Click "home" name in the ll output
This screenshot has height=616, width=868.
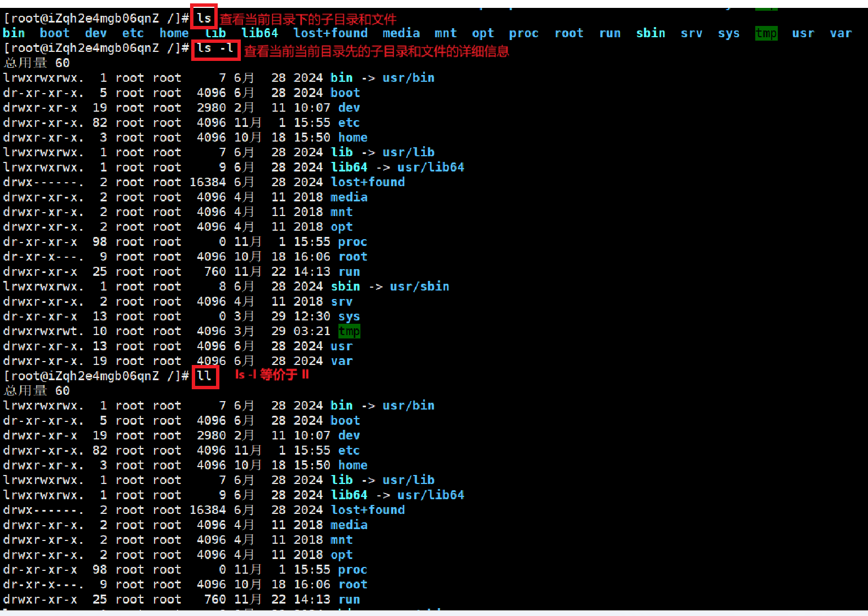(353, 465)
